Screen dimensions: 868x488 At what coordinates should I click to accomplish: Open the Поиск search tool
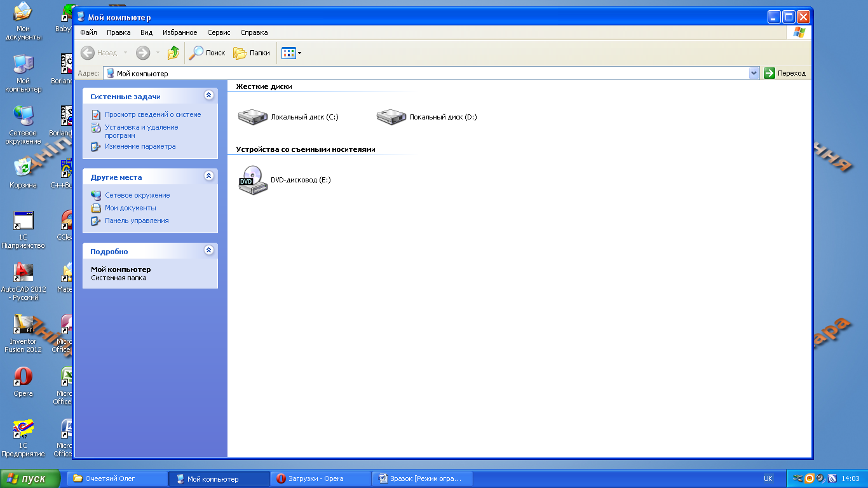tap(208, 53)
